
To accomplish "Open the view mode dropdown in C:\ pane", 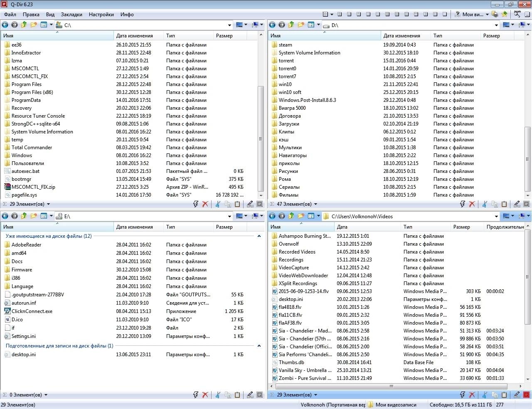I will 52,25.
